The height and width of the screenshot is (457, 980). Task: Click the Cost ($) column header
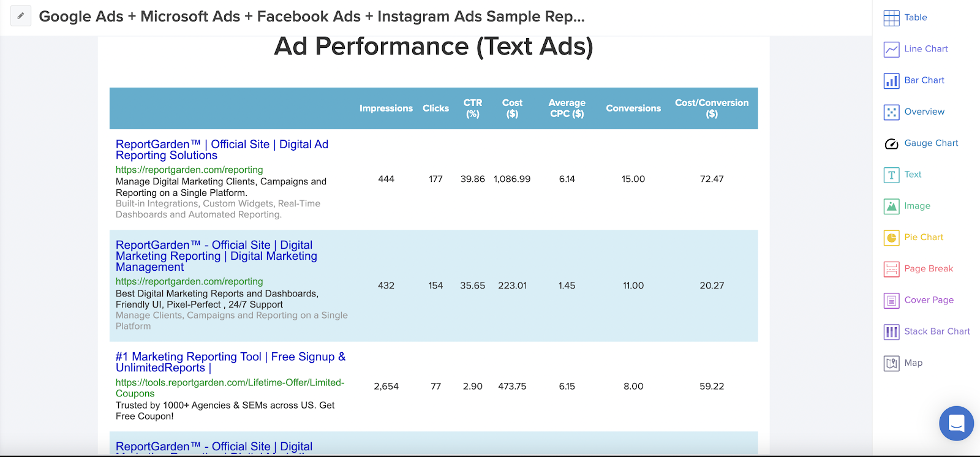[x=512, y=108]
